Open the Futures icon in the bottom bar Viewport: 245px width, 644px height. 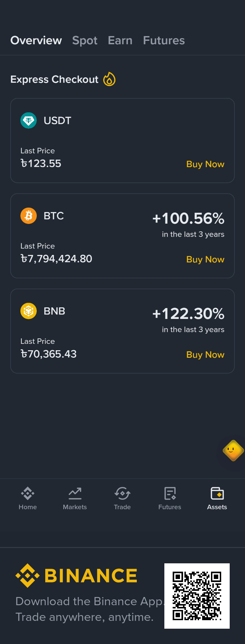tap(170, 493)
